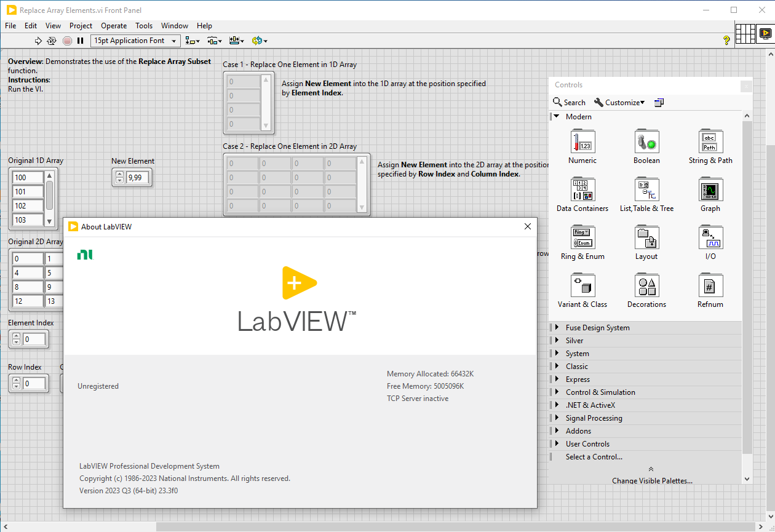Click the New Element value field
Viewport: 775px width, 532px height.
(137, 178)
